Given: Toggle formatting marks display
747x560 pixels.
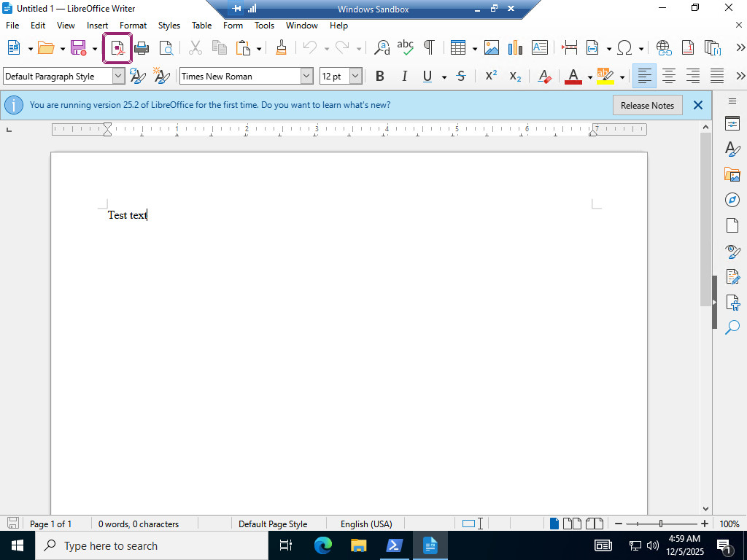Looking at the screenshot, I should coord(429,48).
